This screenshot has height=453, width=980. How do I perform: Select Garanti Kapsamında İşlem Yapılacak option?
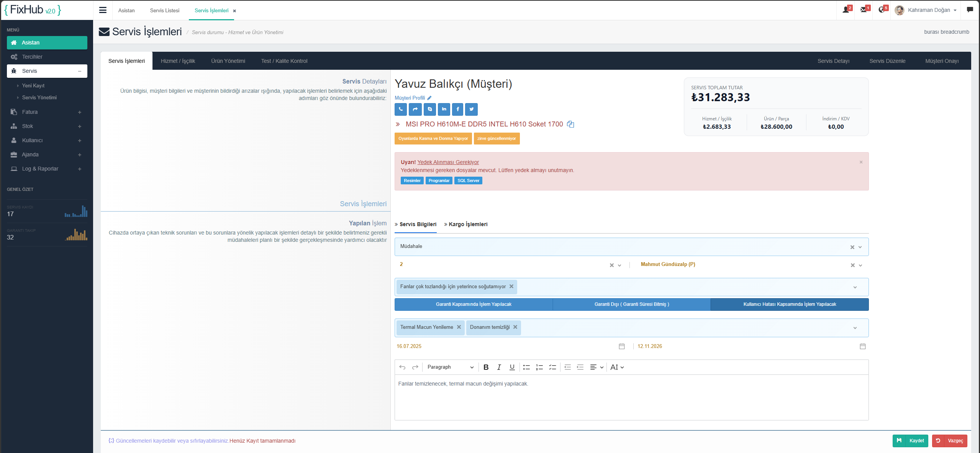click(x=474, y=304)
